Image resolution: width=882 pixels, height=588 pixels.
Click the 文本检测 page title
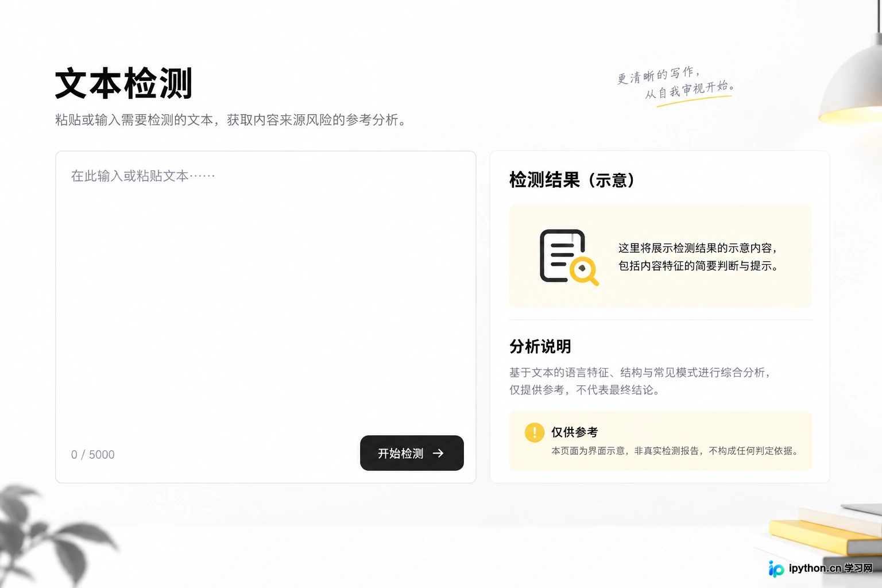(123, 84)
